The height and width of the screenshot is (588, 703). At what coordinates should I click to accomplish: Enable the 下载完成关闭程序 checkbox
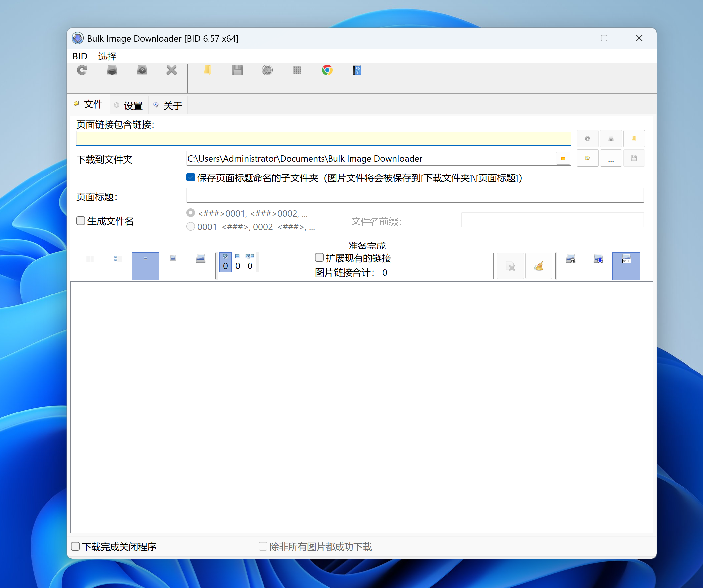coord(76,546)
